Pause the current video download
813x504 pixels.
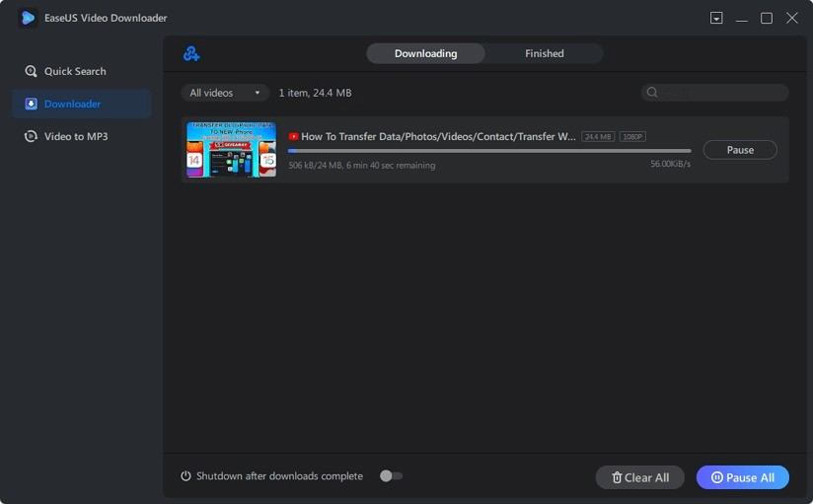(740, 150)
